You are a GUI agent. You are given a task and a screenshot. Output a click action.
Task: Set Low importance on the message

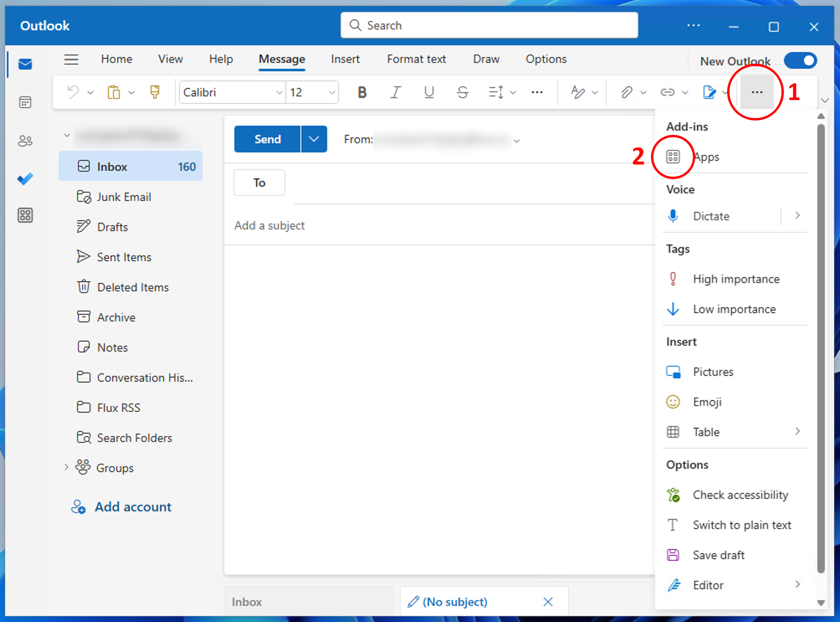734,309
